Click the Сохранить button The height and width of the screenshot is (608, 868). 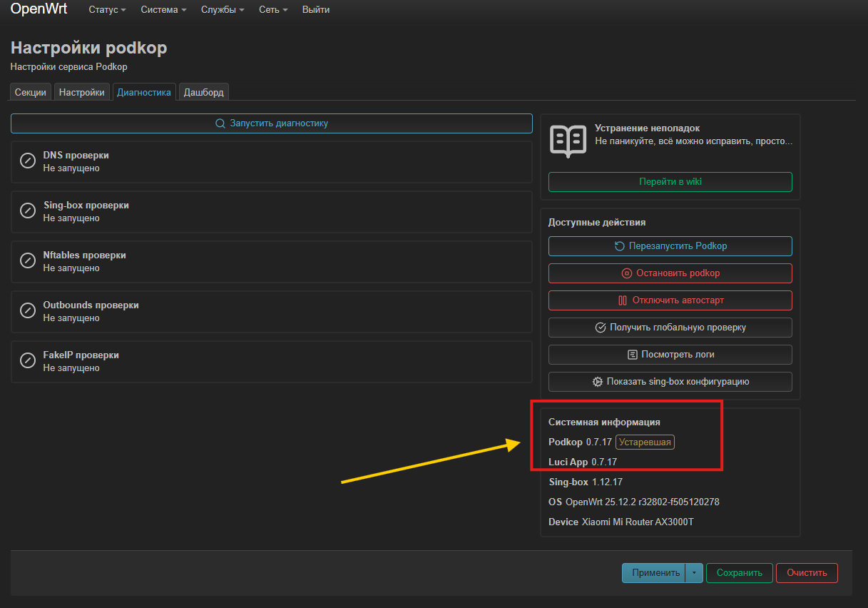coord(740,573)
